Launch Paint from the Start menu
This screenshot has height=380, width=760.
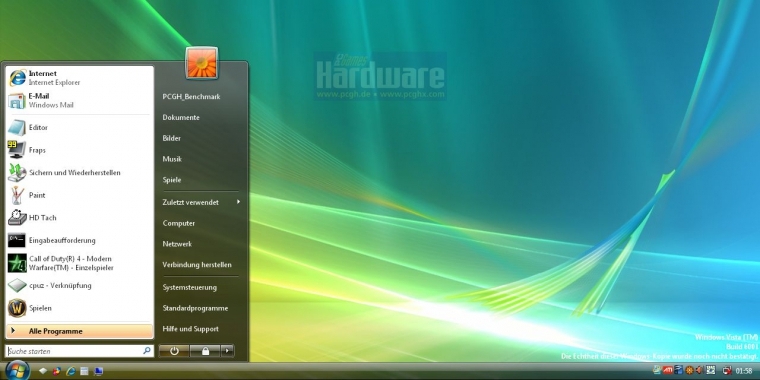(79, 195)
